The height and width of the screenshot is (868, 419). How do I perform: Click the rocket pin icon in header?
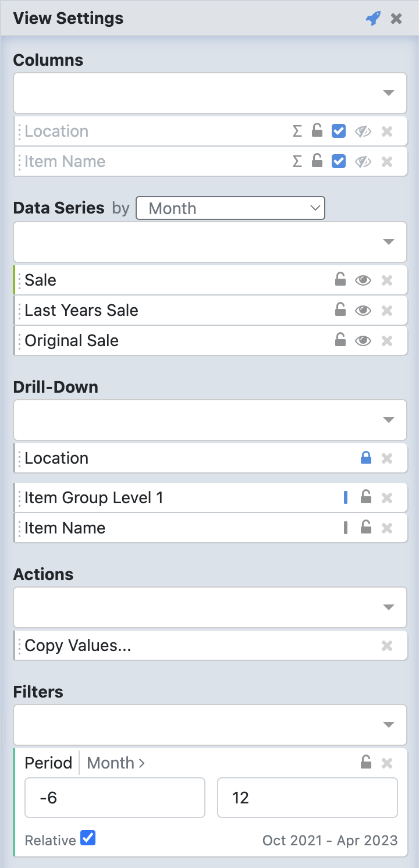tap(373, 19)
